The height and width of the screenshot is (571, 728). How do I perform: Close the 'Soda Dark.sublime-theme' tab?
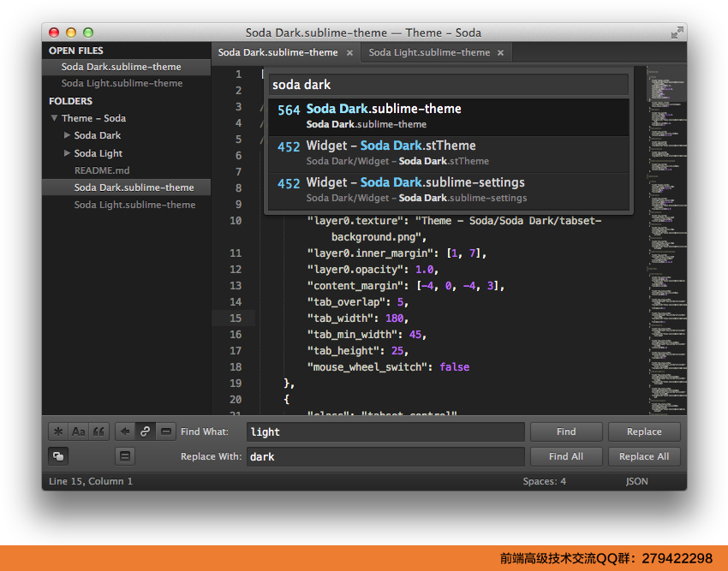click(350, 52)
